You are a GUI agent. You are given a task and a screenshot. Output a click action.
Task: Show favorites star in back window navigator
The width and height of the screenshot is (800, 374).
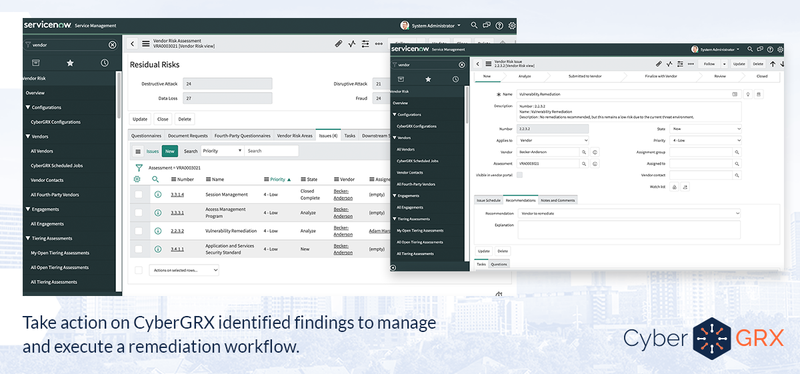(x=70, y=63)
